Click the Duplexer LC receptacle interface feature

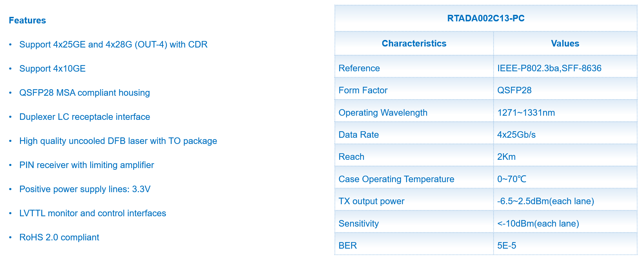pyautogui.click(x=85, y=117)
